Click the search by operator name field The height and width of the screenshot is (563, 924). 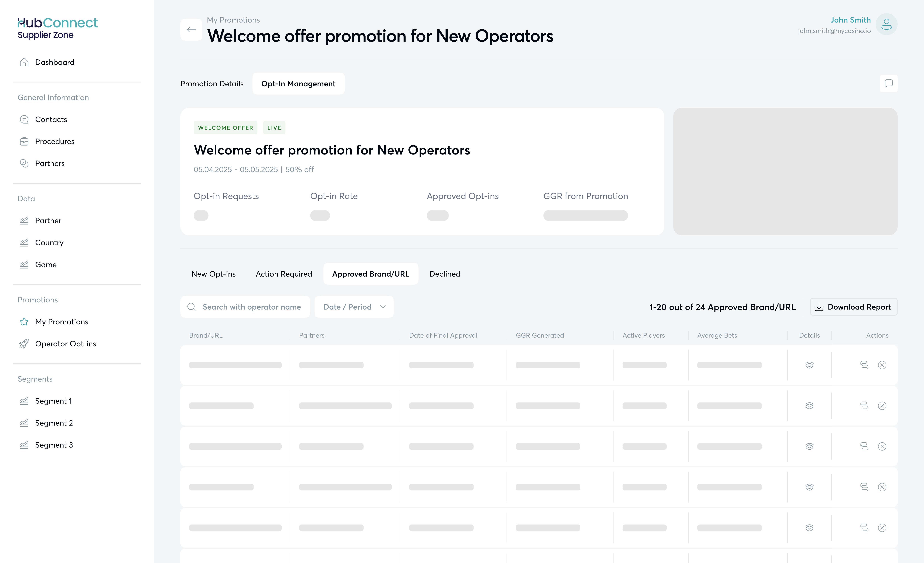point(251,307)
